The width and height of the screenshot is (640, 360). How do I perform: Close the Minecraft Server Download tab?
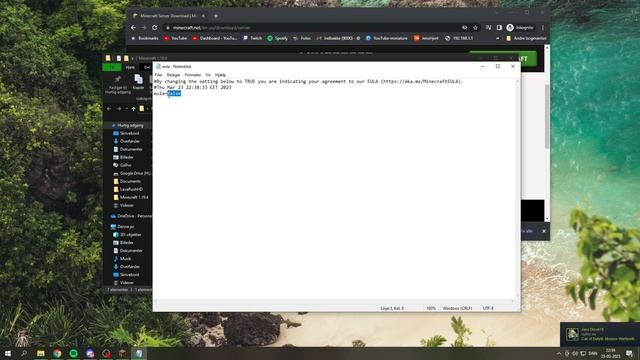pos(203,16)
